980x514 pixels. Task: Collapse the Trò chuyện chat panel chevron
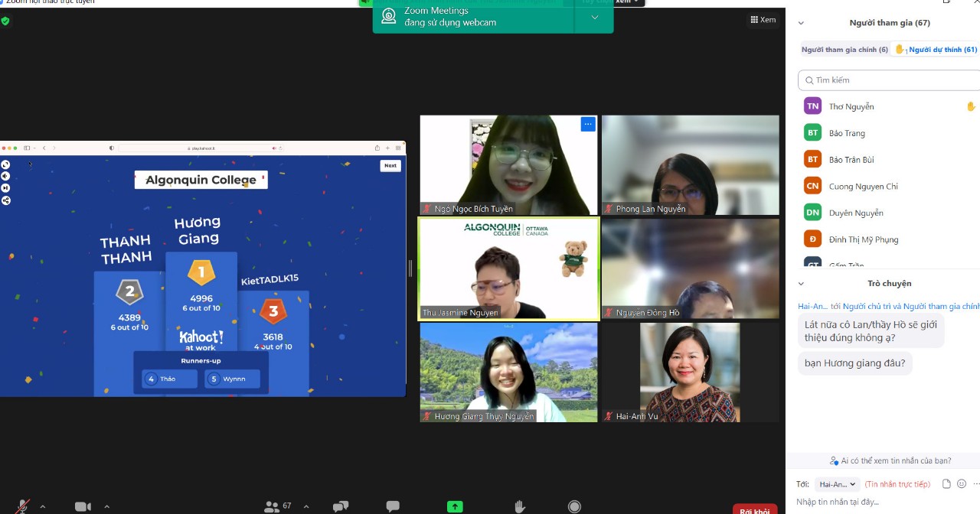(802, 284)
